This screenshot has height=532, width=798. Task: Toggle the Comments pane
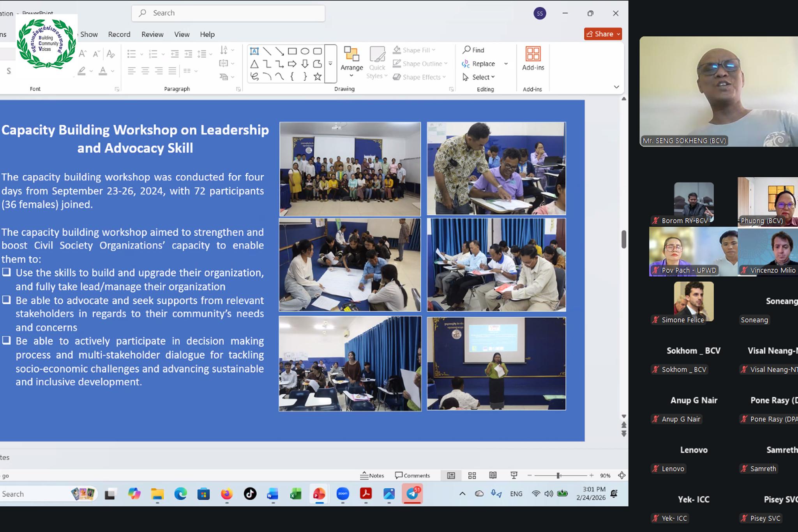coord(412,475)
